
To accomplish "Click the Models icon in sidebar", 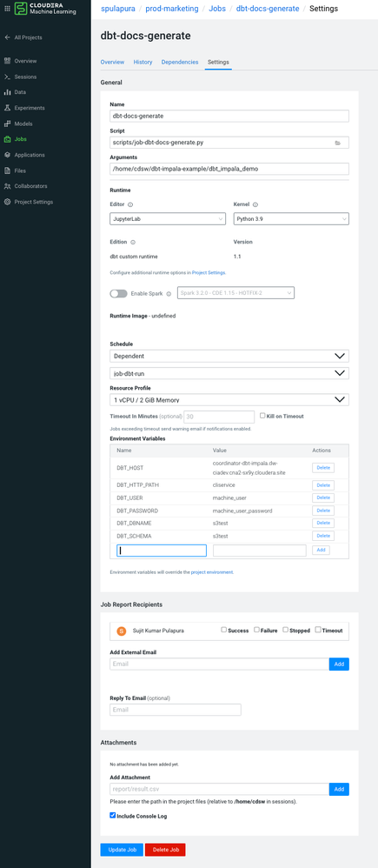I will [7, 124].
